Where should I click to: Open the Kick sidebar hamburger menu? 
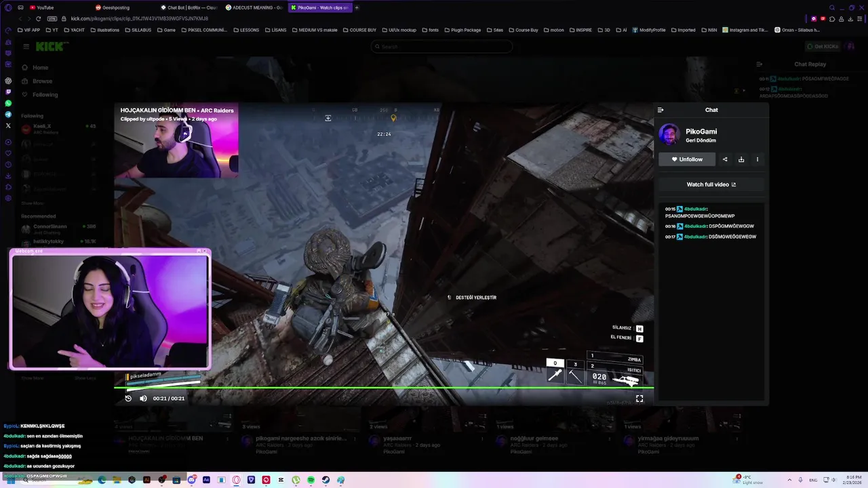point(26,46)
